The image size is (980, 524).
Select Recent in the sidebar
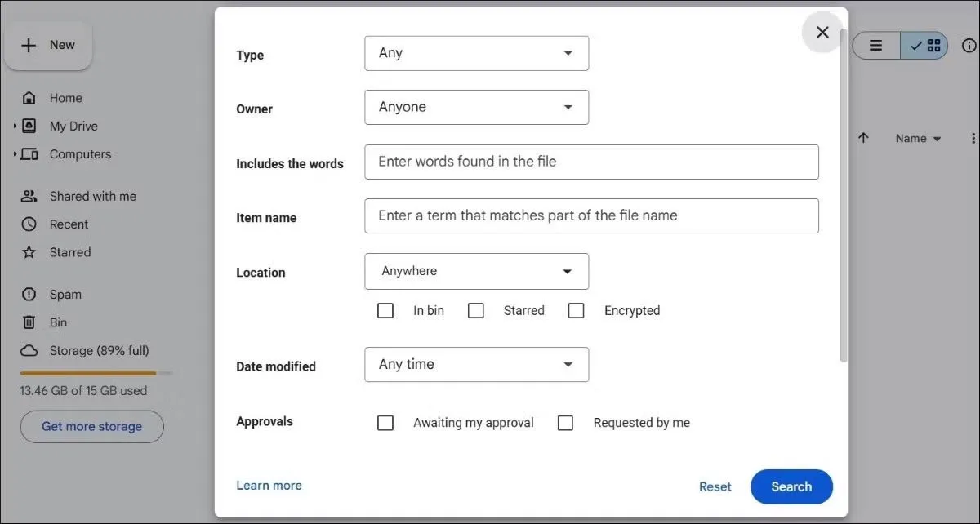point(69,224)
